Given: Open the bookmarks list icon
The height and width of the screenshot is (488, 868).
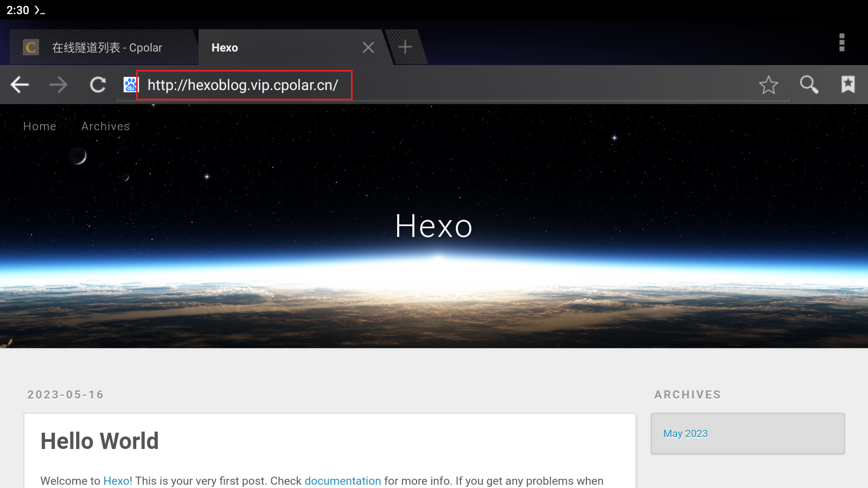Looking at the screenshot, I should tap(848, 84).
